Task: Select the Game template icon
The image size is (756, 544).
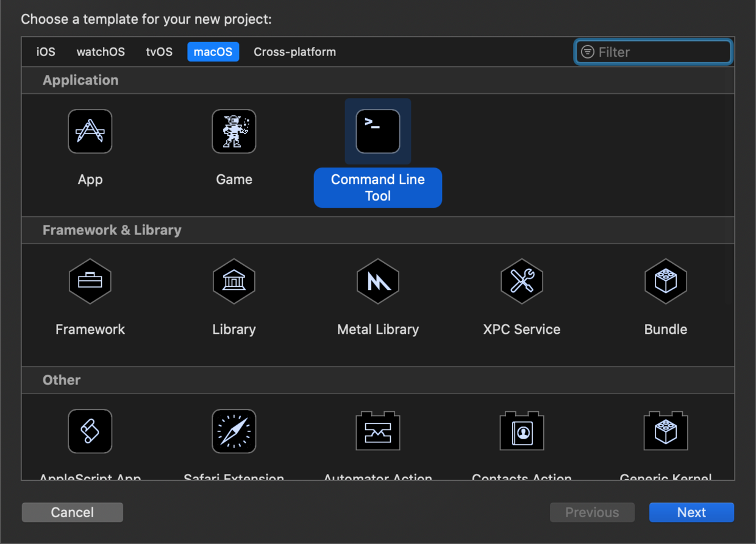Action: [x=234, y=131]
